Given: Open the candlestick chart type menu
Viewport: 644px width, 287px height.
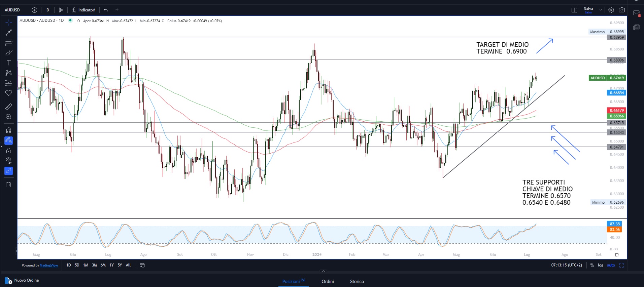Looking at the screenshot, I should click(x=61, y=10).
